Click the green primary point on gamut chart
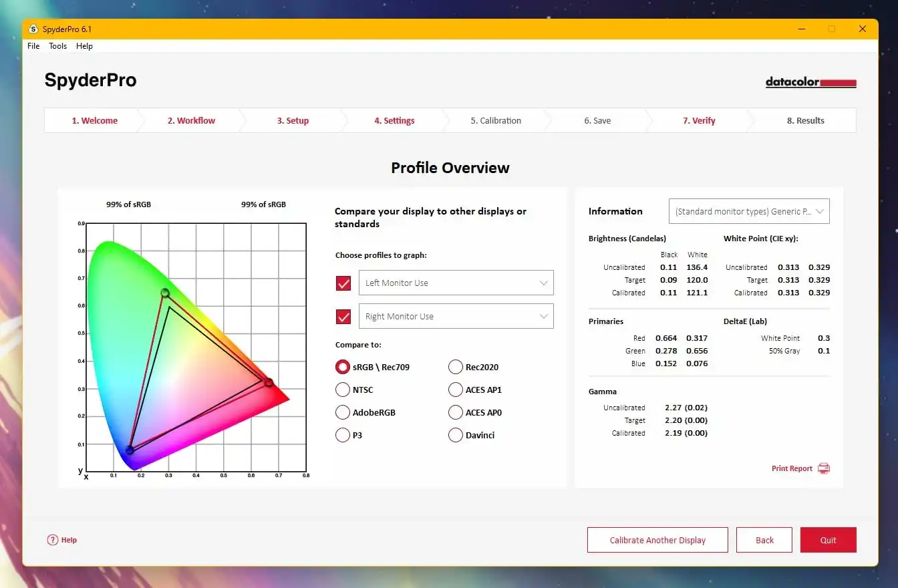 (x=165, y=293)
